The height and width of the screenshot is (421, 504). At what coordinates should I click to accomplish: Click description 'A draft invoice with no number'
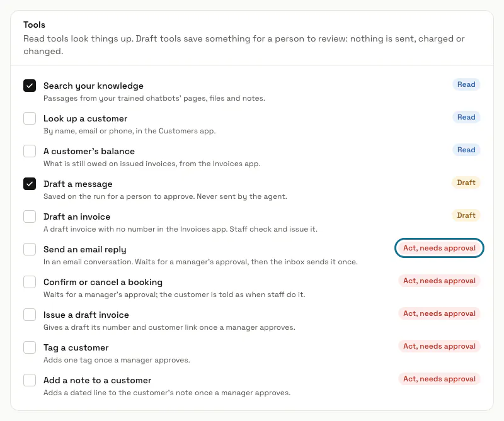180,229
